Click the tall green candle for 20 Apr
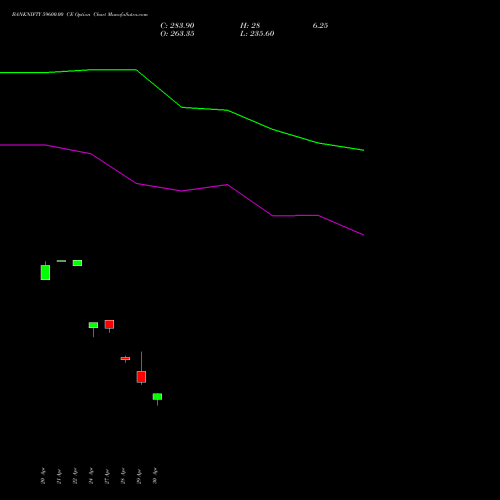This screenshot has width=500, height=500. (x=45, y=272)
